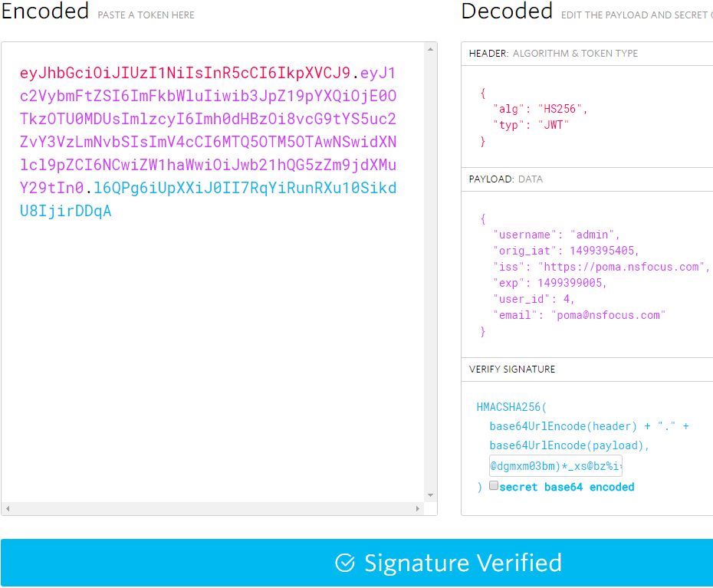Click the "exp": 1499399005 payload line
Screen dimensions: 713x588
coord(550,283)
